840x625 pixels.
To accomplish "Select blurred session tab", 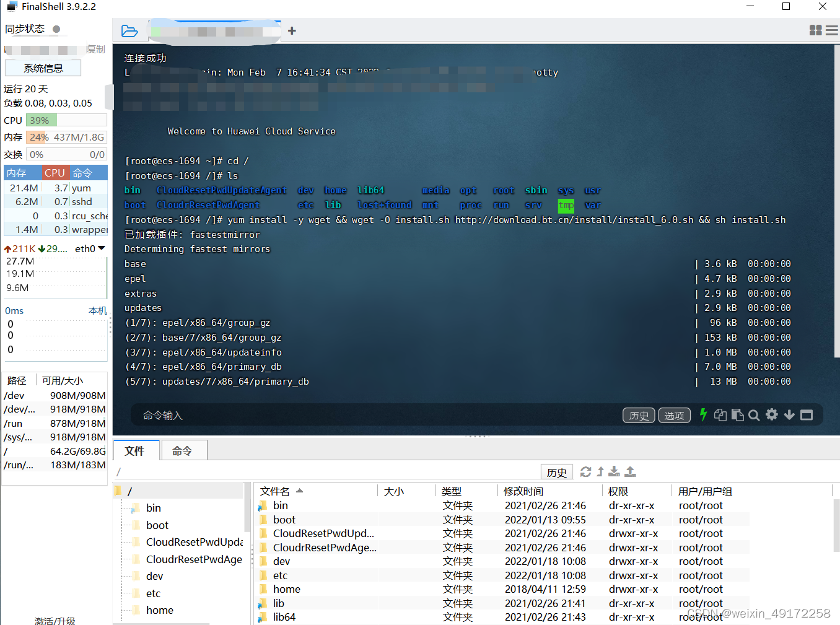I will pos(214,31).
